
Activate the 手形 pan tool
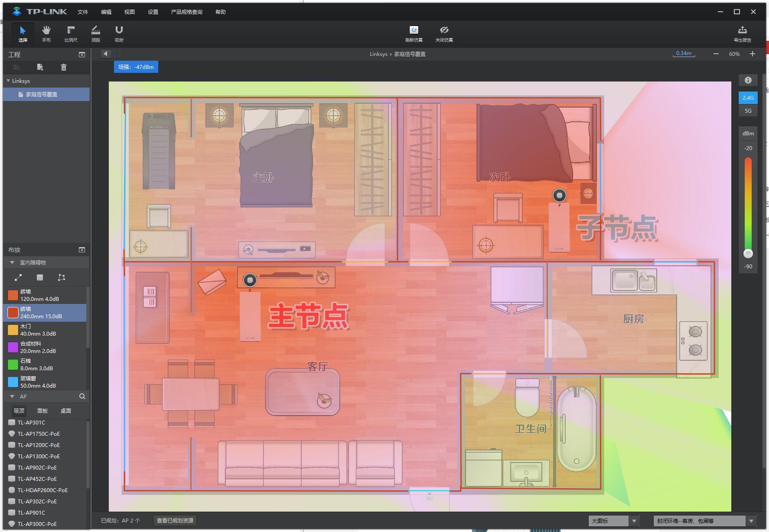pos(46,34)
